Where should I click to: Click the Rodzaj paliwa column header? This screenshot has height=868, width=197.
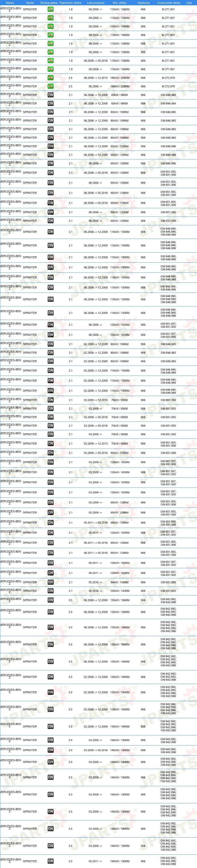[49, 3]
